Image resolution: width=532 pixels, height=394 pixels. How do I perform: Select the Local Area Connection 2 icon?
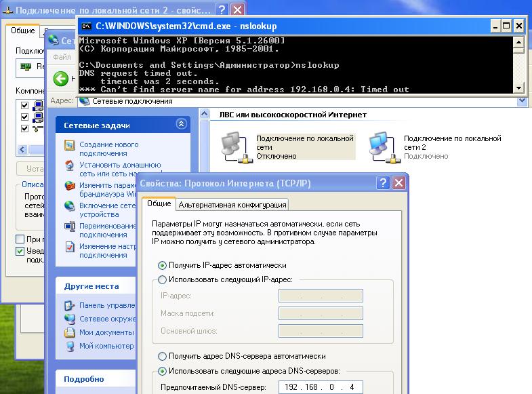tap(384, 147)
